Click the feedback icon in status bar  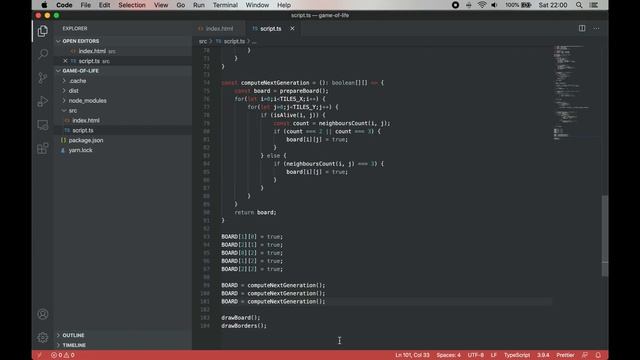coord(585,355)
